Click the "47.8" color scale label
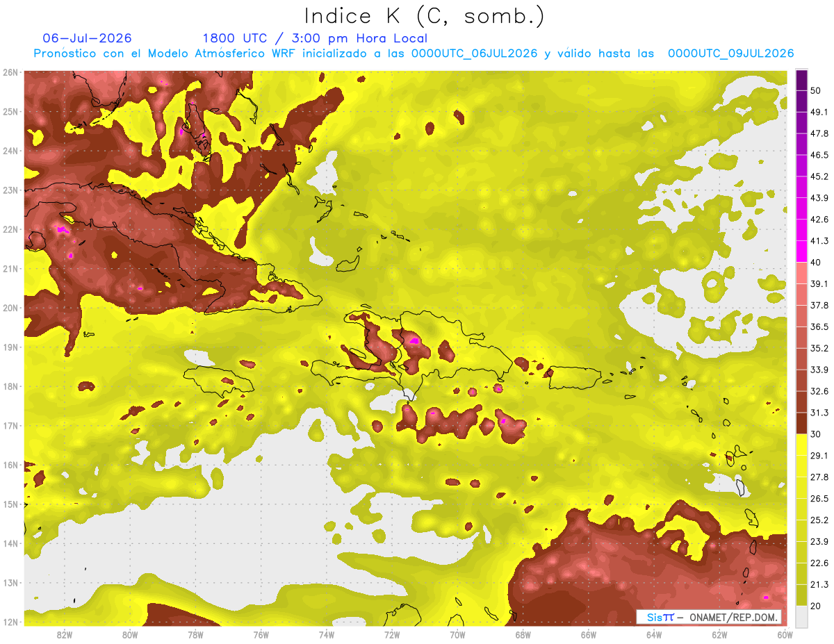Screen dimensions: 834x644 coord(819,133)
